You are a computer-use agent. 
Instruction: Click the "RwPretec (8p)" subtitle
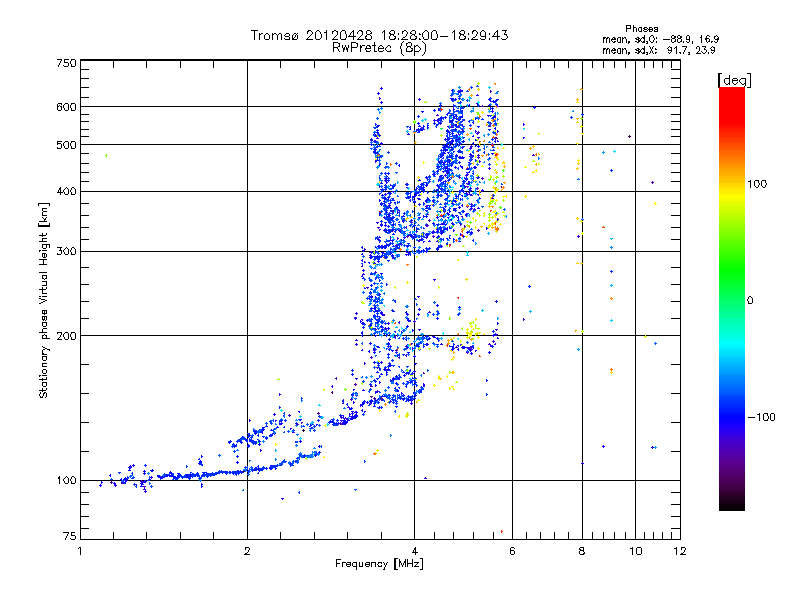coord(379,48)
